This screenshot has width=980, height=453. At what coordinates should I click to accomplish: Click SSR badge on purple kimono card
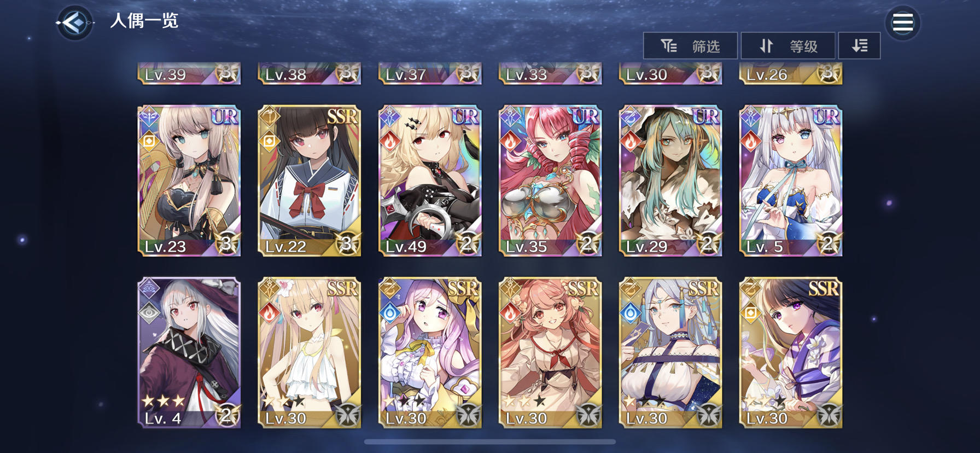[x=824, y=288]
